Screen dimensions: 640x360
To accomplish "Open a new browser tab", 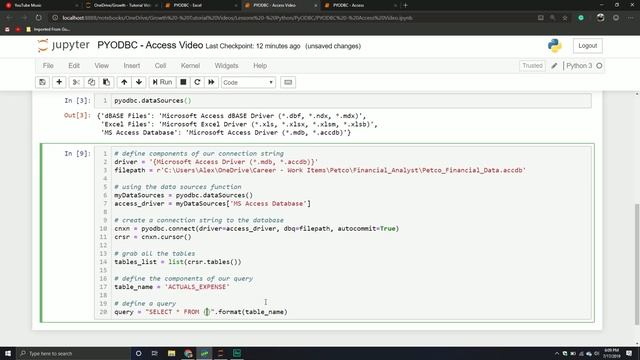I will pos(405,5).
